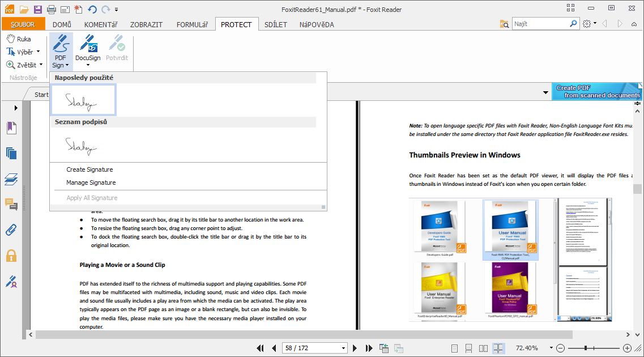The image size is (644, 357).
Task: Click the horizontal scrollbar
Action: [304, 335]
